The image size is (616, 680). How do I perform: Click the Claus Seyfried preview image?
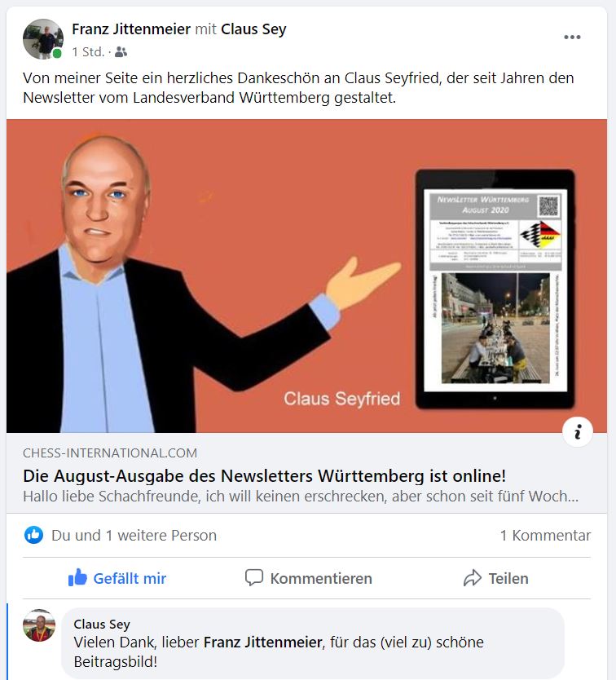coord(306,276)
